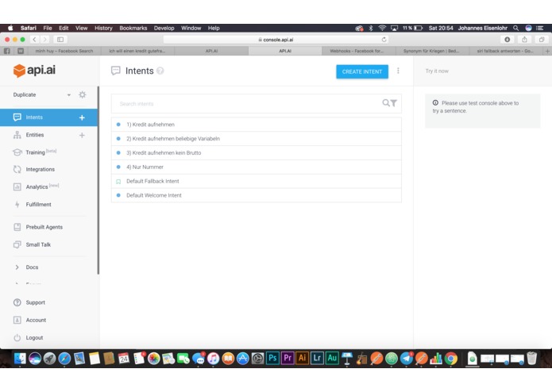
Task: Expand the Duplicate agent dropdown
Action: 69,95
